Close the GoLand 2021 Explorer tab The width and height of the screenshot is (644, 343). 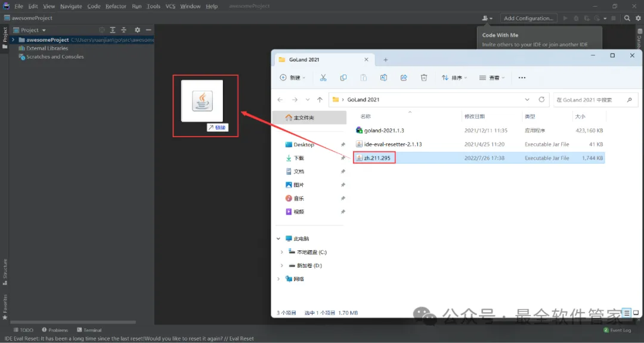pyautogui.click(x=366, y=60)
